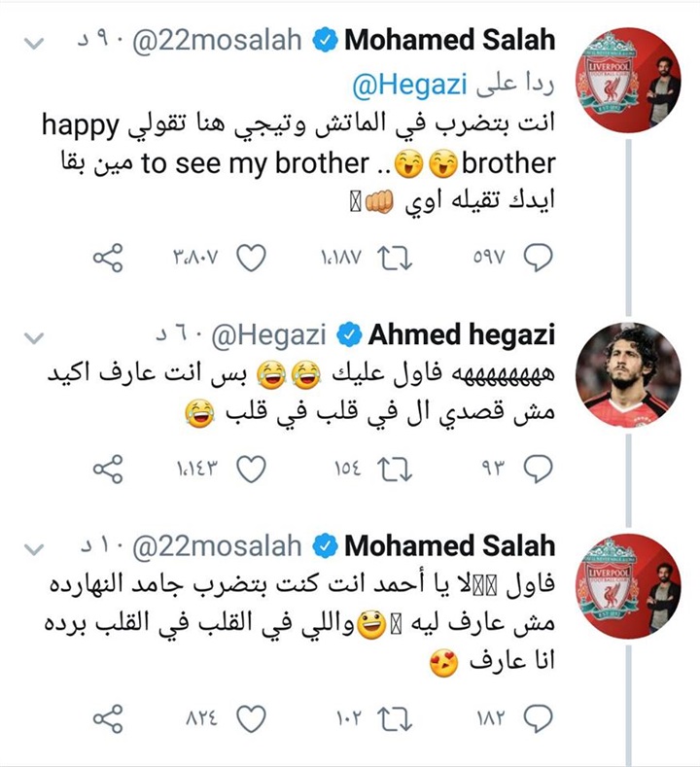Share the bottom Mohamed Salah tweet
Viewport: 700px width, 767px height.
108,718
